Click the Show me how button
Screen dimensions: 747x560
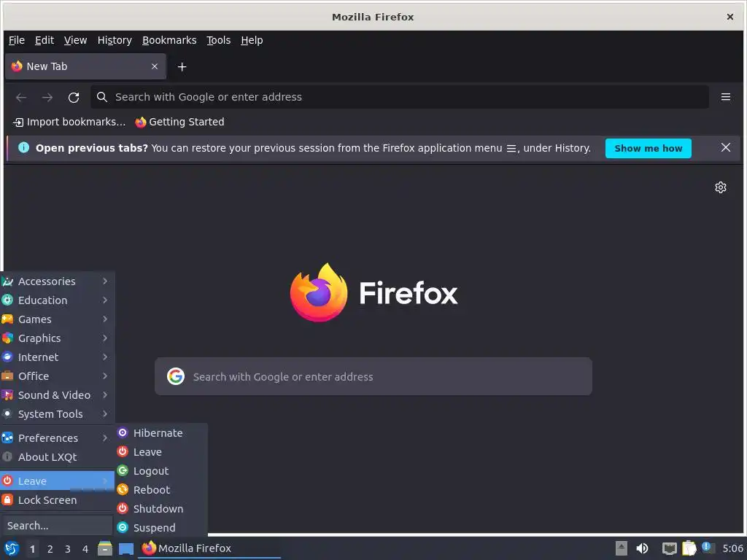pyautogui.click(x=648, y=148)
